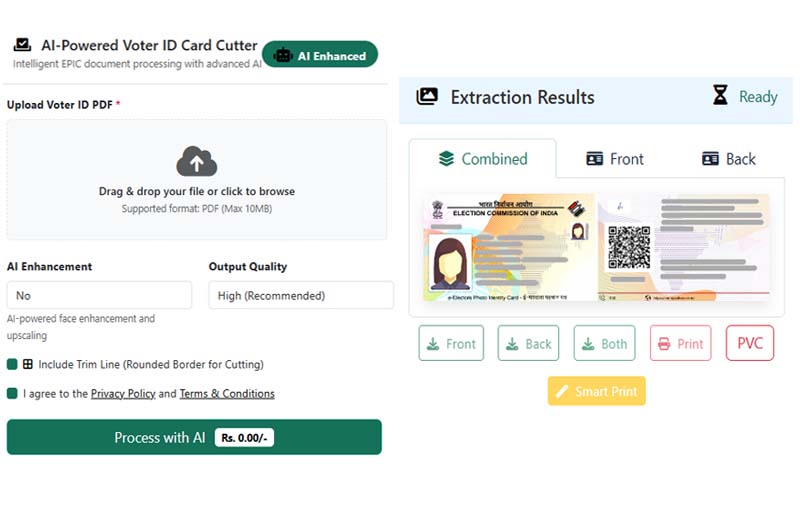Image resolution: width=800 pixels, height=526 pixels.
Task: Switch to the Combined tab
Action: [483, 159]
